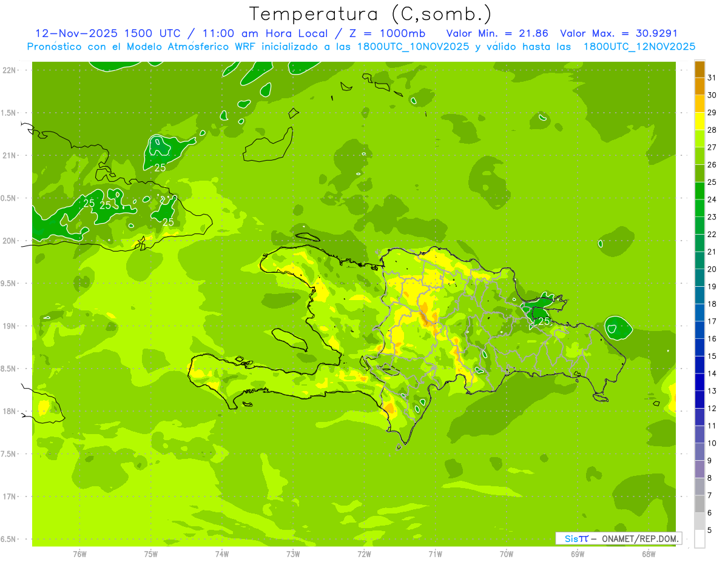Image resolution: width=728 pixels, height=562 pixels.
Task: Click the '23' label on the color scale
Action: 712,217
